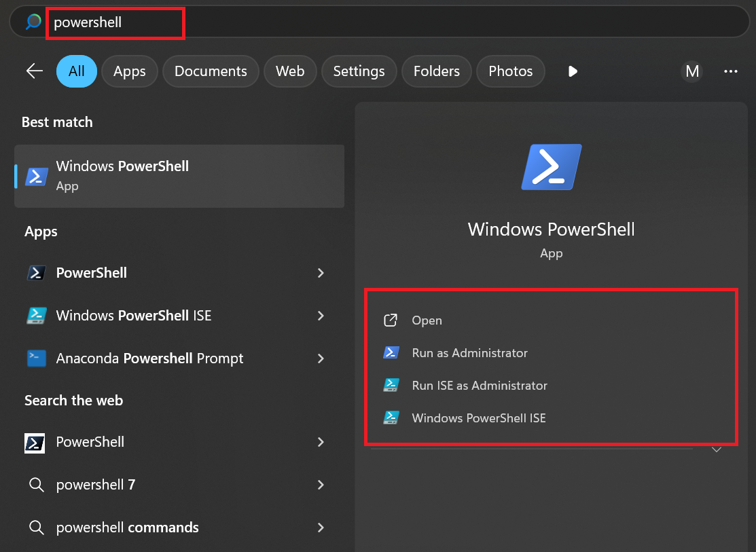Open the M user account avatar
This screenshot has width=756, height=552.
click(692, 71)
